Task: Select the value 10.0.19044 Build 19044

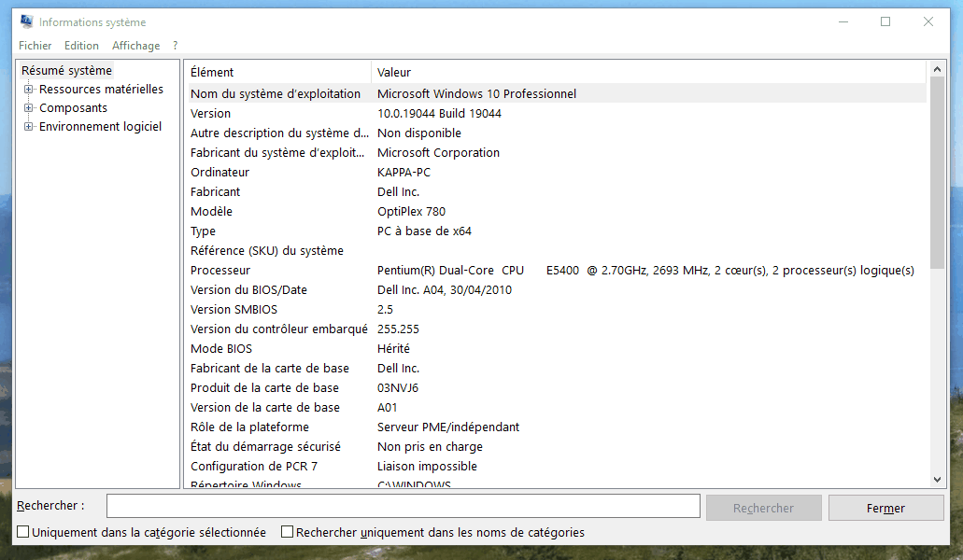Action: pos(439,114)
